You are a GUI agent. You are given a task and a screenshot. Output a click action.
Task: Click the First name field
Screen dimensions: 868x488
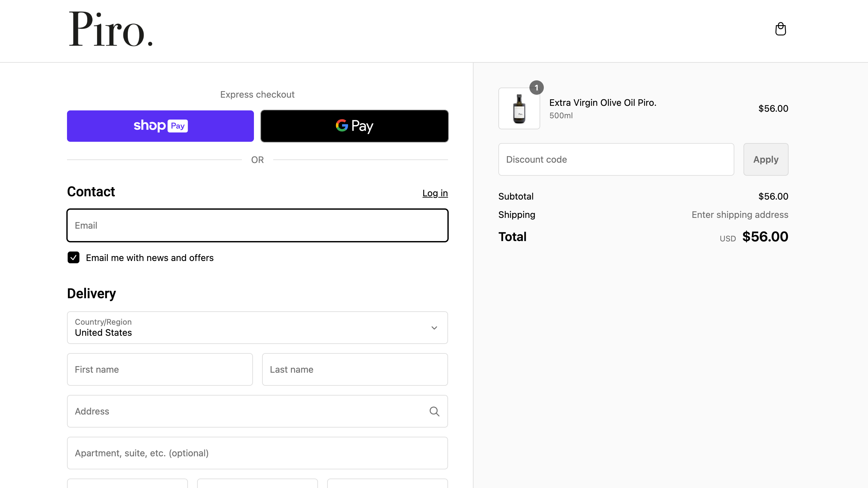click(x=160, y=369)
